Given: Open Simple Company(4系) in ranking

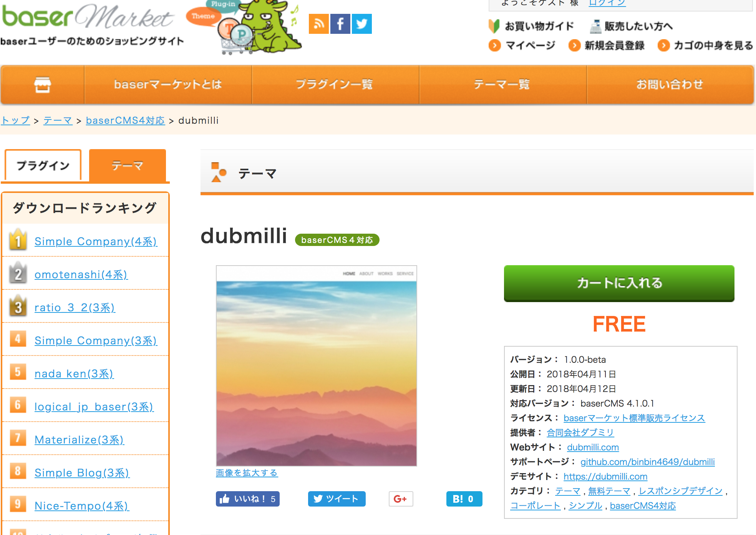Looking at the screenshot, I should click(96, 241).
